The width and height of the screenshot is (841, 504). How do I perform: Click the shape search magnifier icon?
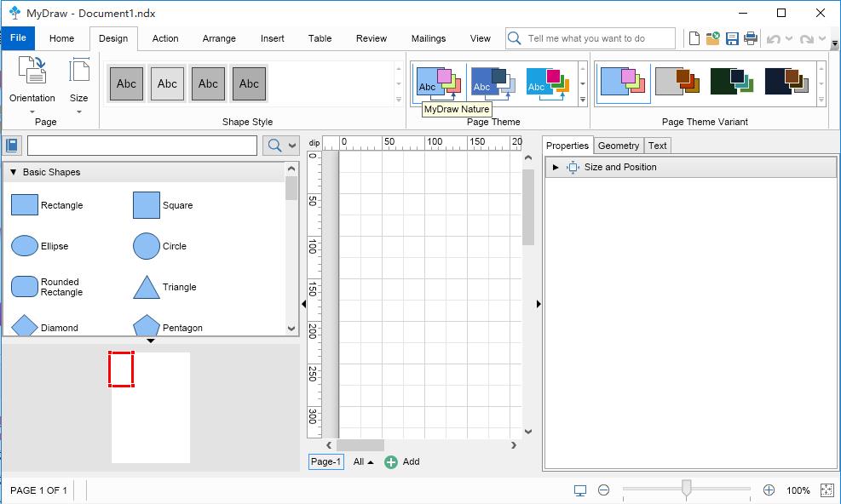click(x=274, y=146)
